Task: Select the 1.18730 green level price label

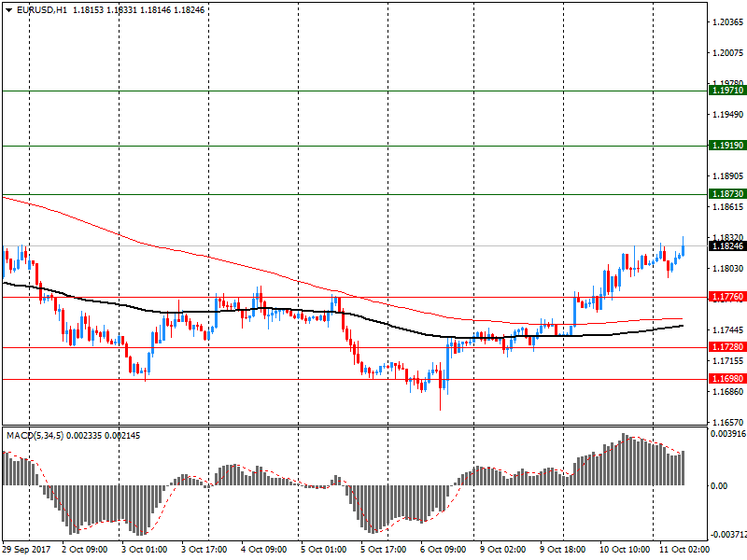Action: [727, 194]
